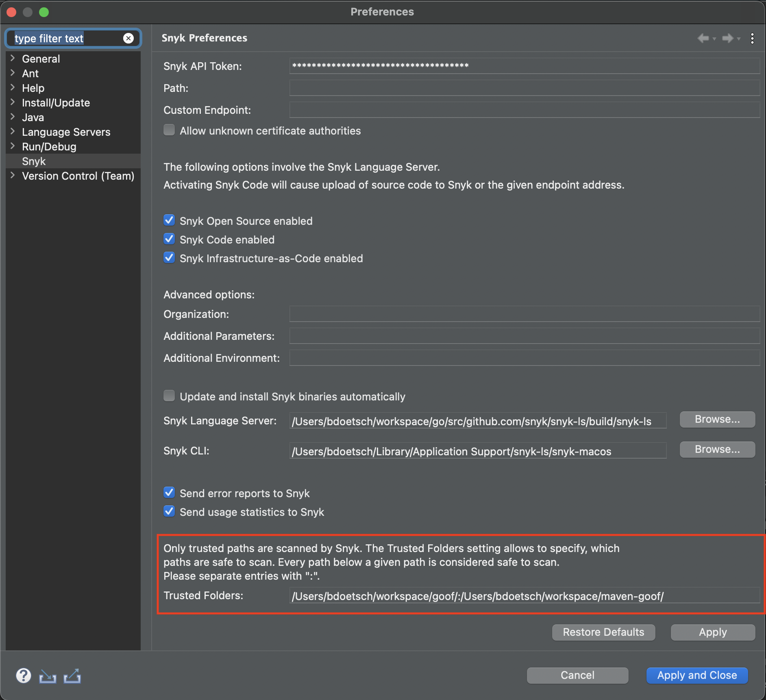766x700 pixels.
Task: Disable the Snyk Code enabled checkbox
Action: click(x=169, y=239)
